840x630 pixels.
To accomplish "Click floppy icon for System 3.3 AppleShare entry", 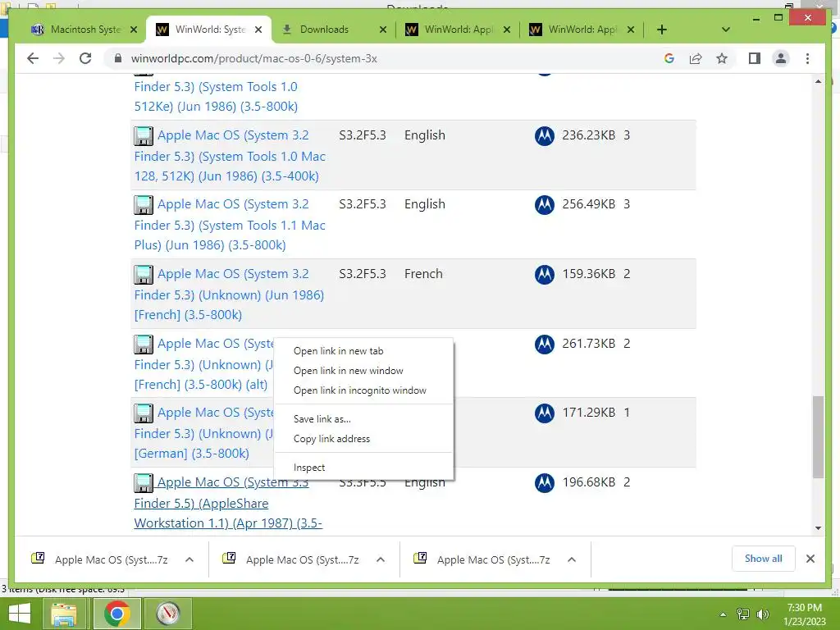I will (x=143, y=483).
